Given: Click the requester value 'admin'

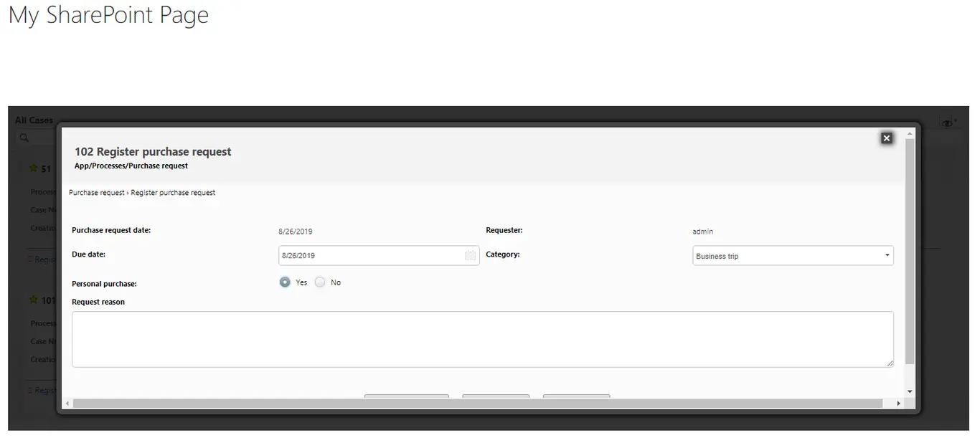Looking at the screenshot, I should 703,232.
